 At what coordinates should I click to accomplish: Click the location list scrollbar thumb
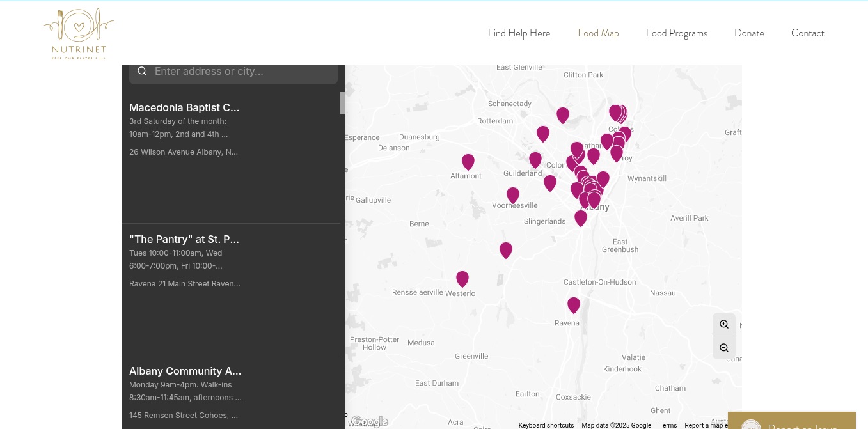coord(343,103)
